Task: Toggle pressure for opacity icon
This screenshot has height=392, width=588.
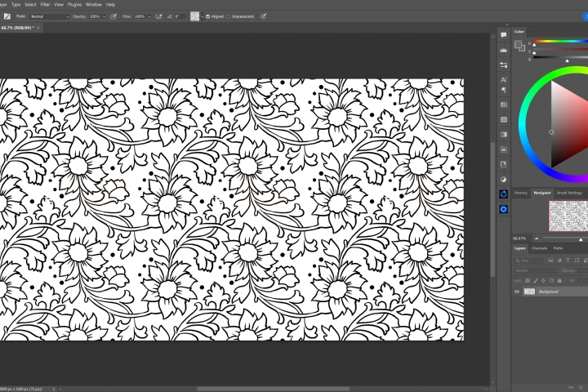Action: (x=114, y=16)
